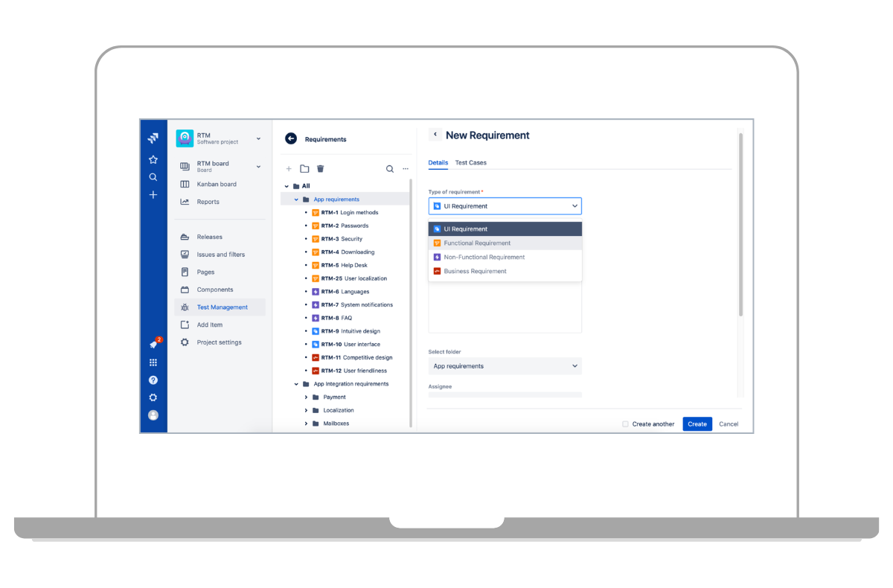Click the star icon in the blue sidebar
893x588 pixels.
(x=153, y=159)
